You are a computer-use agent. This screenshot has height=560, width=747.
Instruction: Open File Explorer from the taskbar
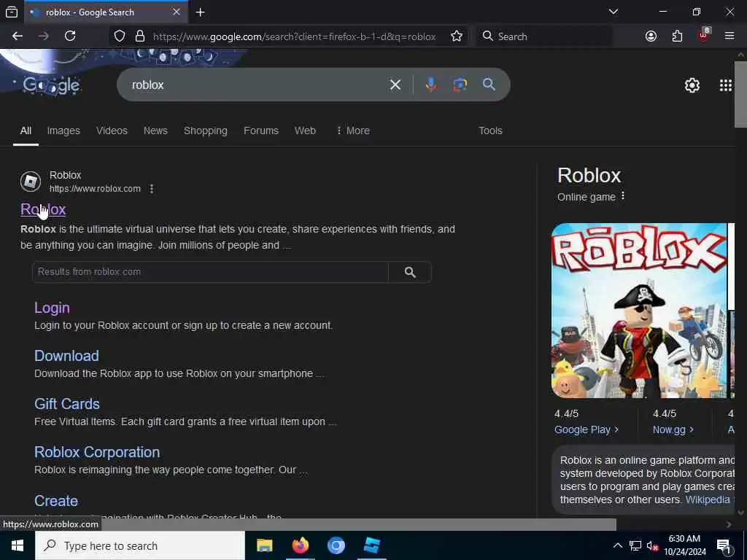(x=264, y=545)
